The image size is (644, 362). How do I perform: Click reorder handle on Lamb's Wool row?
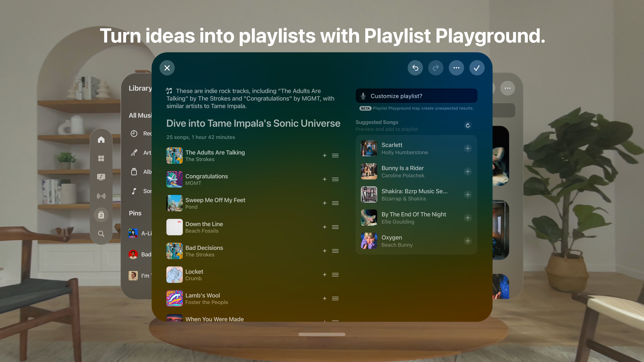(335, 298)
